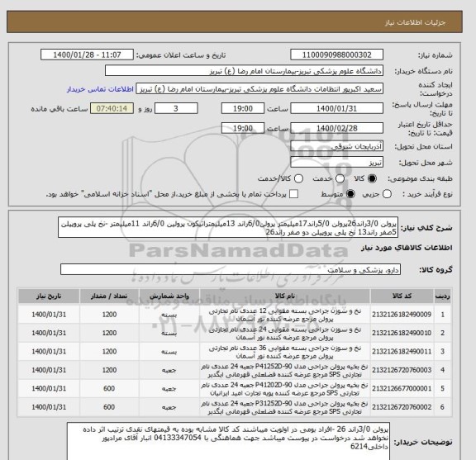Click the واحد شمارش column header
This screenshot has height=460, width=476.
pyautogui.click(x=169, y=296)
